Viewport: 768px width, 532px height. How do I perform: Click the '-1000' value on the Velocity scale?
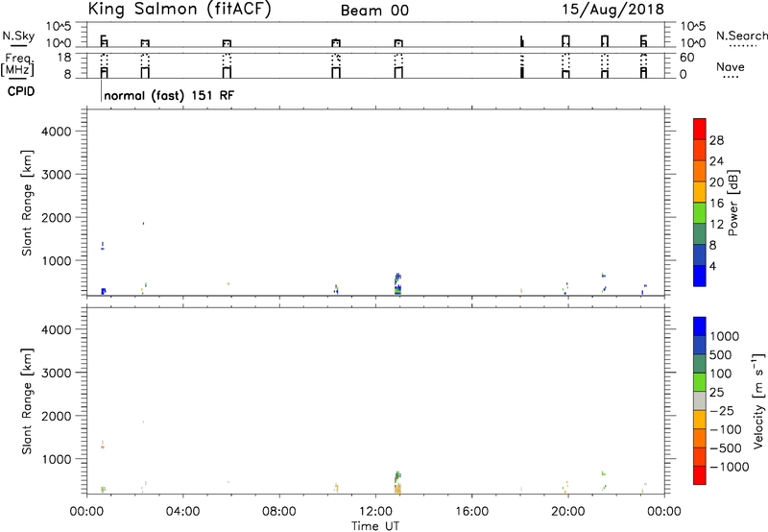click(729, 467)
